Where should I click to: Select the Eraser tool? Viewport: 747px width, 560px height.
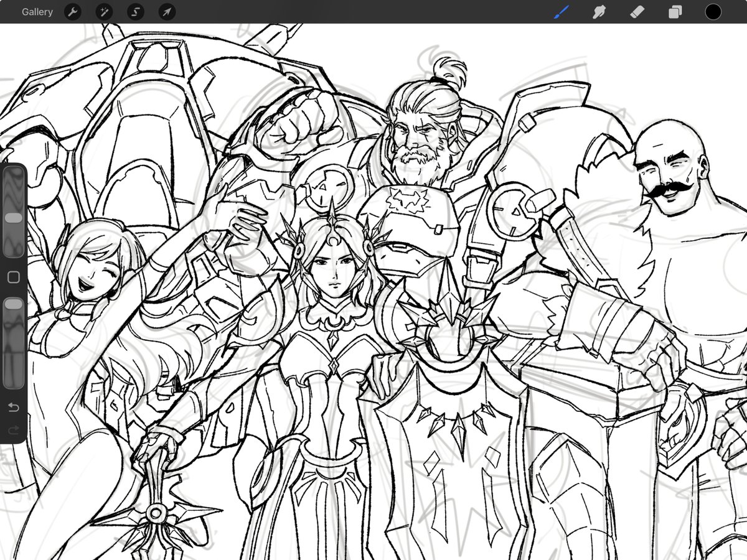pyautogui.click(x=637, y=12)
